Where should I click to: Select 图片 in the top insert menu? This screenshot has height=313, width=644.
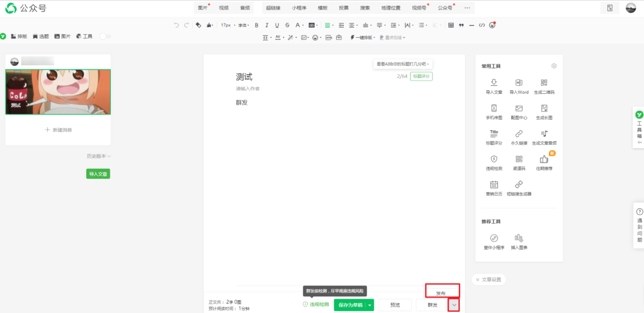(203, 8)
